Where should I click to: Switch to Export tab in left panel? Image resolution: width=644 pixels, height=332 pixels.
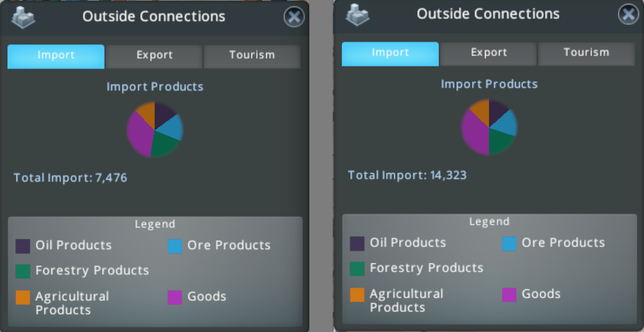point(154,55)
